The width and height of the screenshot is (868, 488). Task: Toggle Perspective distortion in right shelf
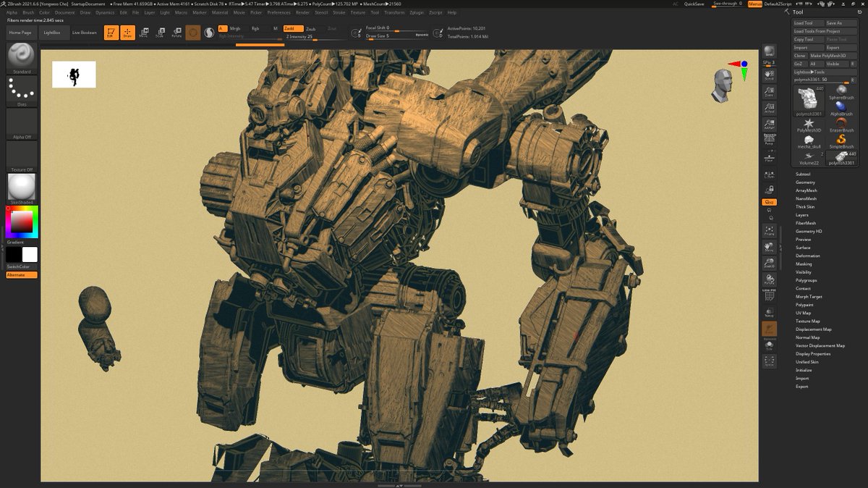coord(770,138)
